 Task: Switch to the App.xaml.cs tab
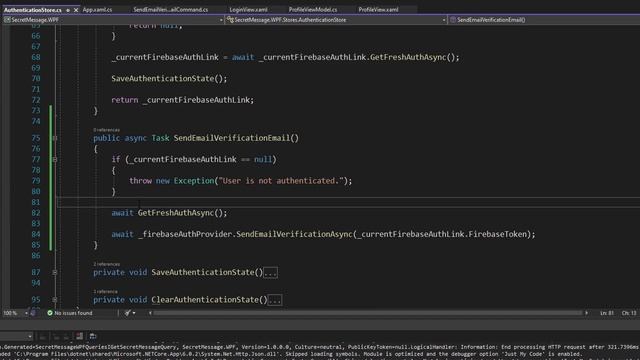(97, 9)
